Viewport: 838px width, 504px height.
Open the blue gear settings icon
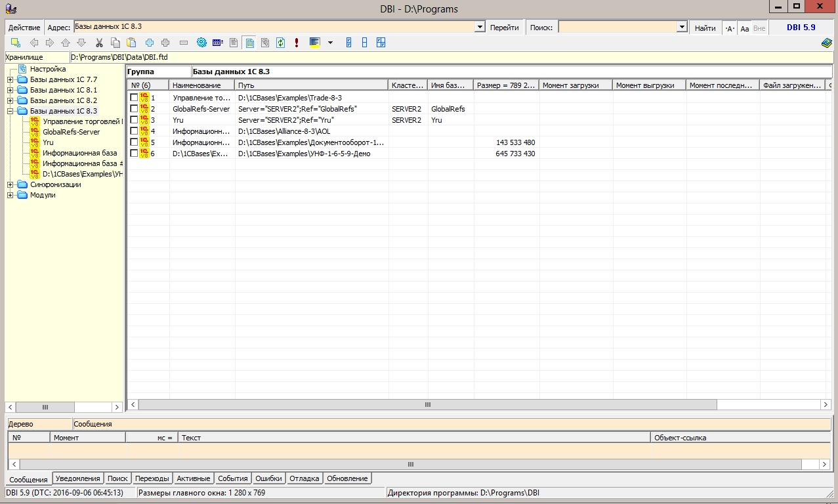click(x=201, y=43)
